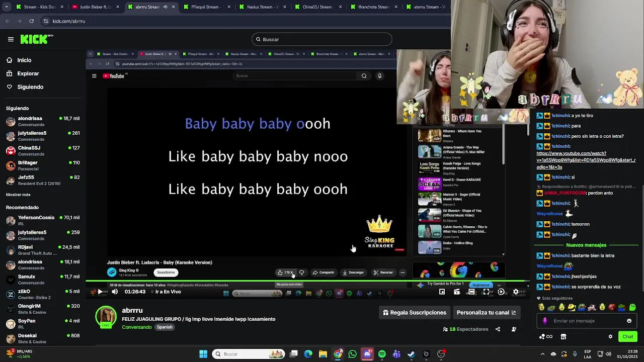
Task: Switch to Nasius Stream browser tab
Action: pyautogui.click(x=263, y=7)
